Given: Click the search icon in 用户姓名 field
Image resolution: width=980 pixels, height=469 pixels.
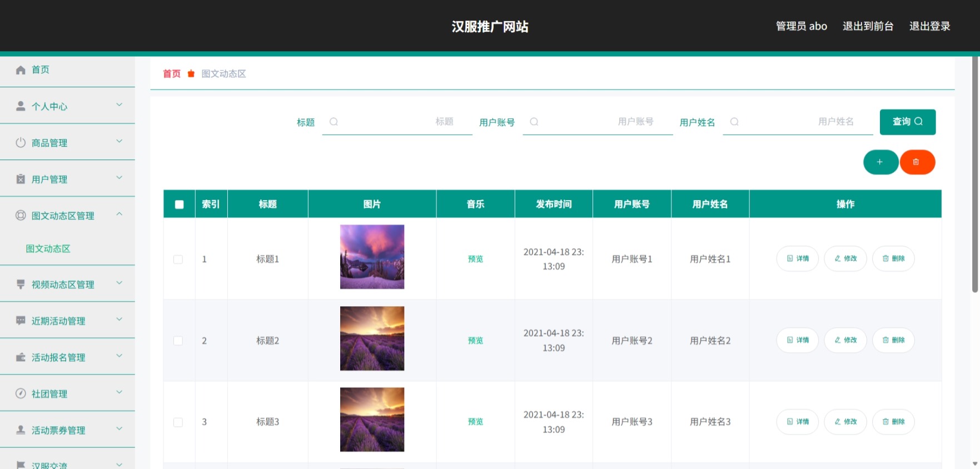Looking at the screenshot, I should pyautogui.click(x=734, y=122).
